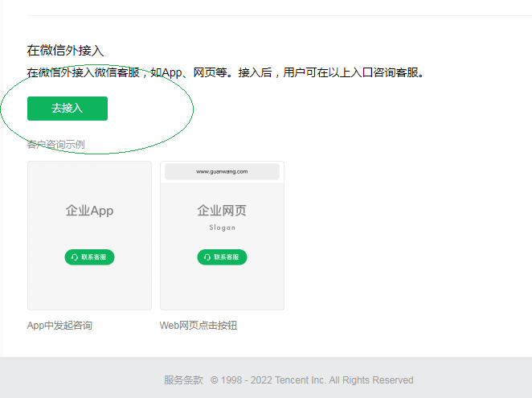532x398 pixels.
Task: Click 联系客服 button in 企业App card
Action: point(89,257)
